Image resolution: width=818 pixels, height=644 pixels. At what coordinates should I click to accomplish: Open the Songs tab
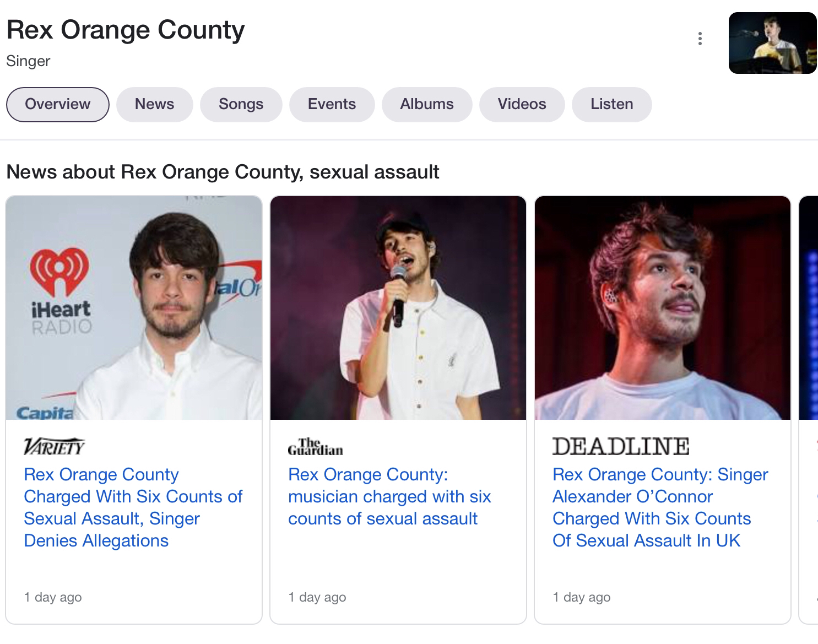point(241,104)
